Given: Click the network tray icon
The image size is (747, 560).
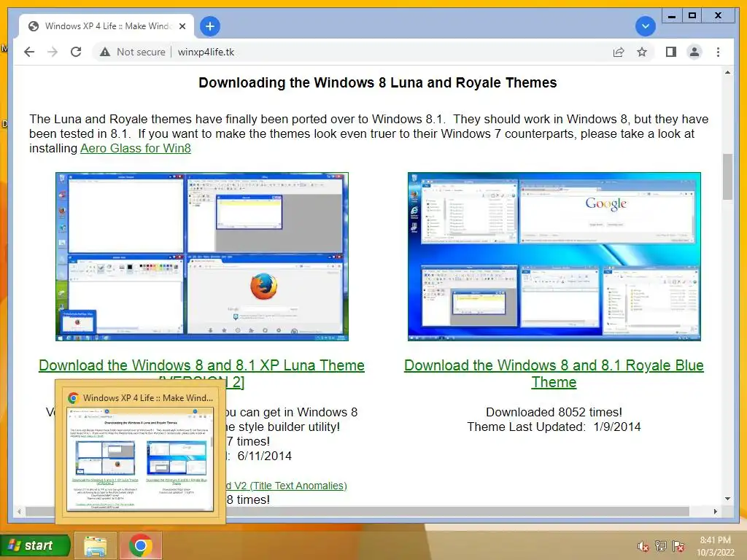Looking at the screenshot, I should click(x=661, y=546).
